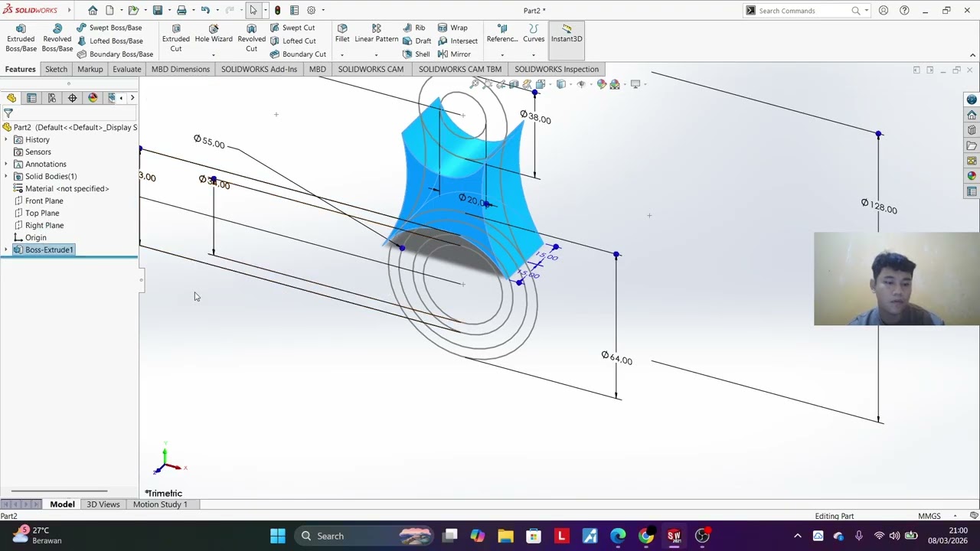Expand the Annotations tree node
Image resolution: width=980 pixels, height=551 pixels.
7,165
